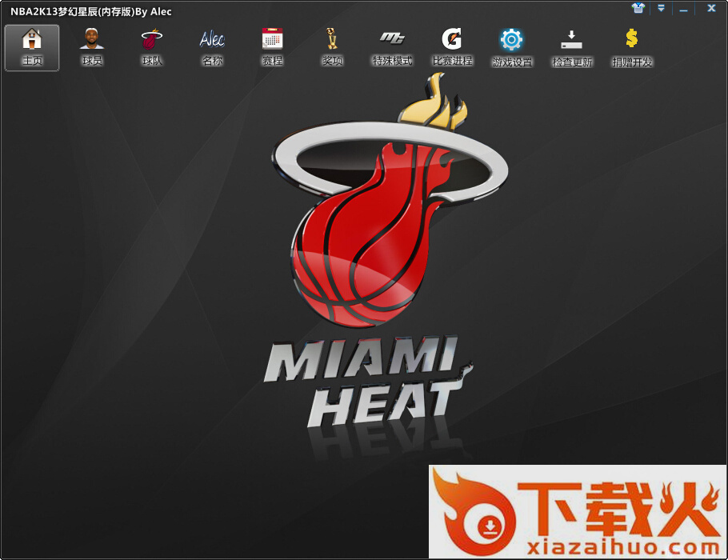Close the NBA2K13 trainer window
The image size is (728, 560).
pos(711,8)
